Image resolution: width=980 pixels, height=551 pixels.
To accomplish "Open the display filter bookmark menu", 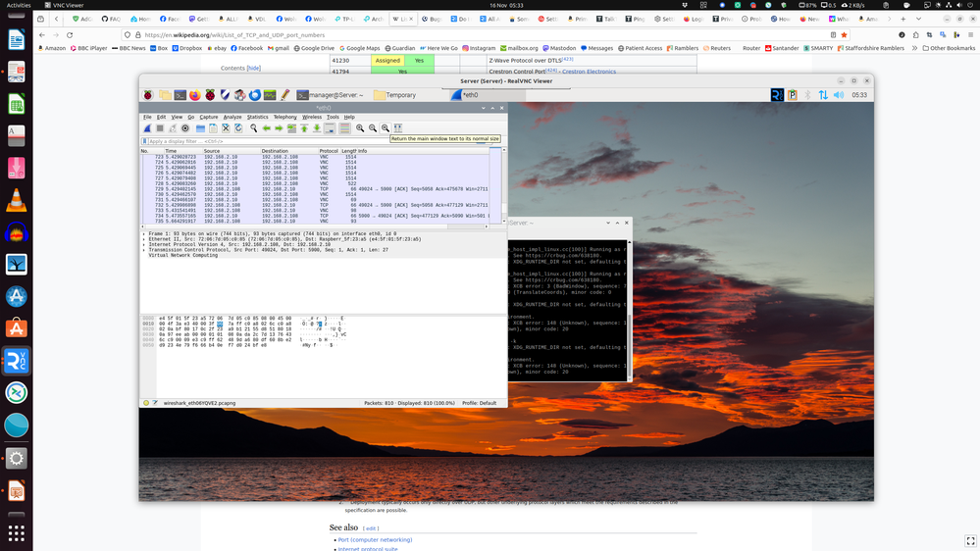I will (144, 141).
